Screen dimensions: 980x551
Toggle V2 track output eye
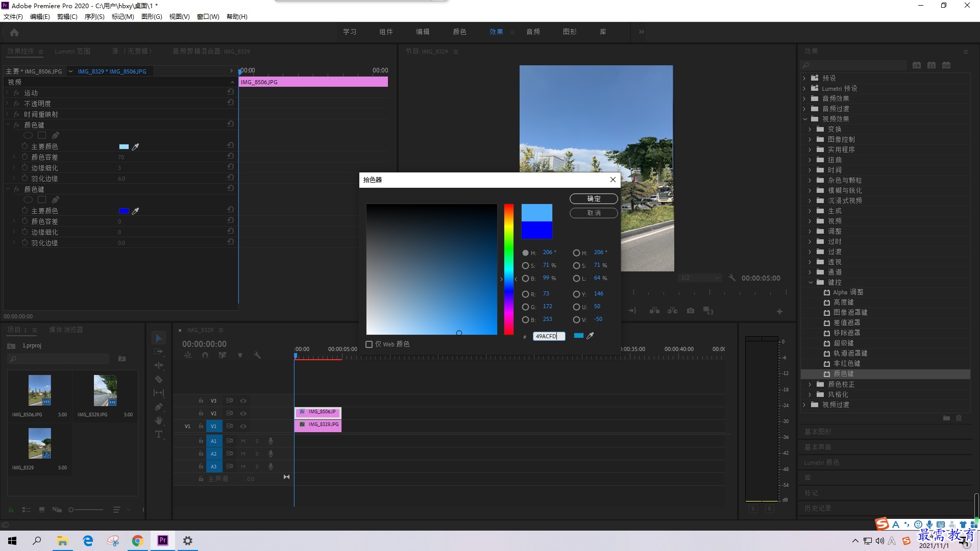[x=243, y=413]
